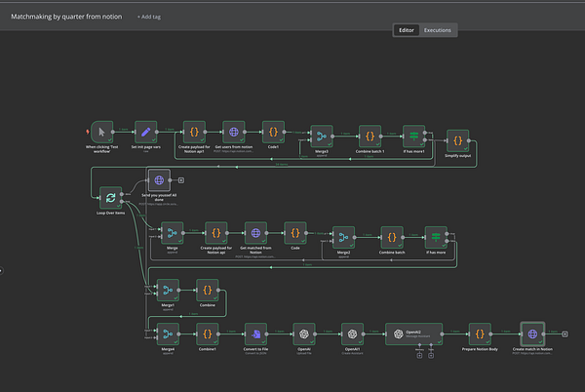Image resolution: width=585 pixels, height=392 pixels.
Task: Click the workflow title 'Matchmaking by quarter from notion'
Action: pos(66,18)
